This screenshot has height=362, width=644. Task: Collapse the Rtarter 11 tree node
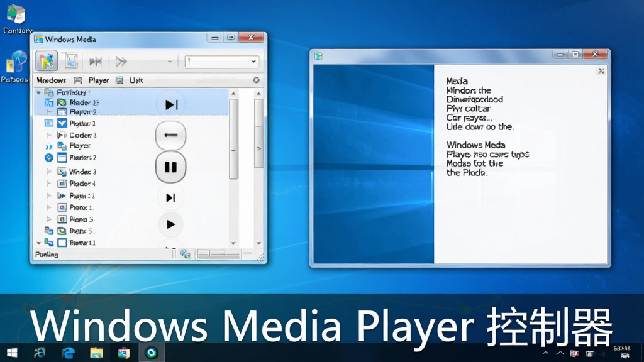click(38, 243)
